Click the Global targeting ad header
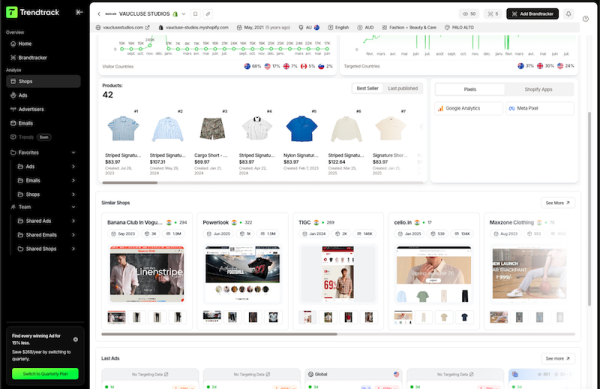Image resolution: width=600 pixels, height=389 pixels. (x=354, y=374)
